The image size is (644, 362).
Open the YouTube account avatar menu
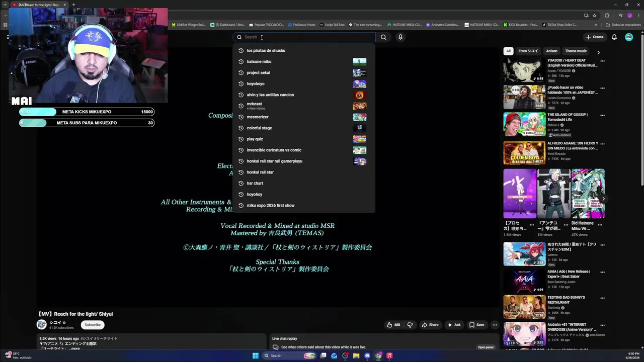[629, 37]
